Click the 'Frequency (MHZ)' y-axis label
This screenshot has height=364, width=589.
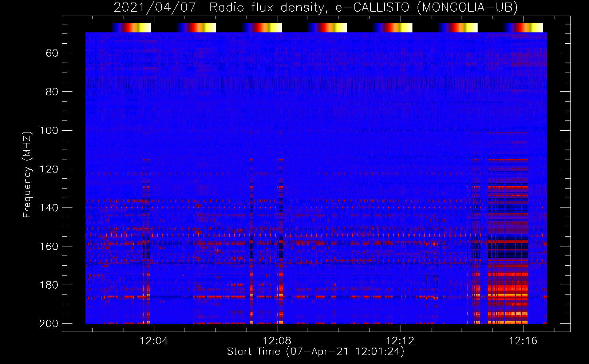[28, 174]
